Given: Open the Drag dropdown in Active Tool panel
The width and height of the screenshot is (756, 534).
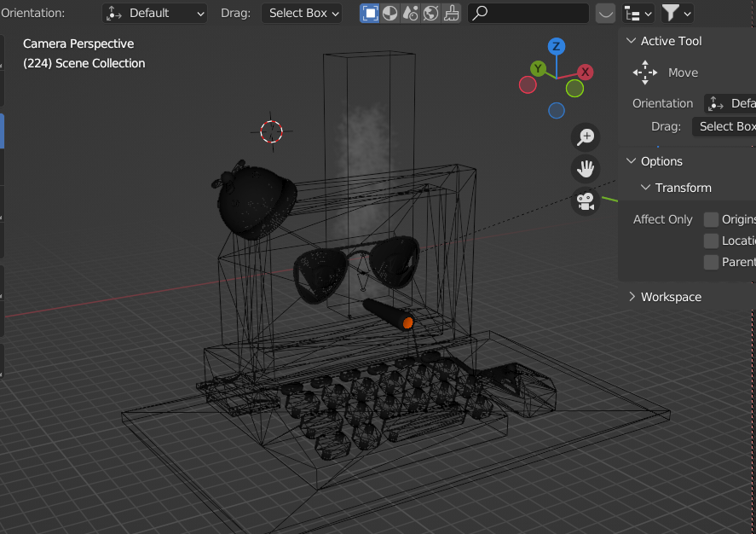Looking at the screenshot, I should pyautogui.click(x=724, y=126).
